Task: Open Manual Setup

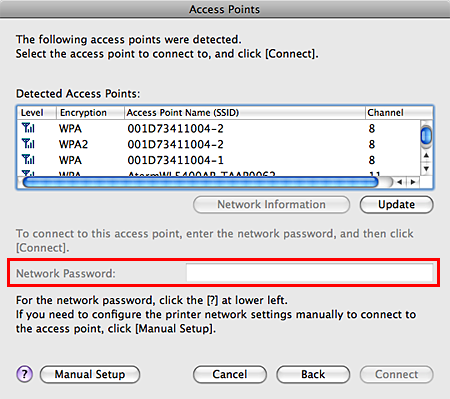Action: point(90,374)
